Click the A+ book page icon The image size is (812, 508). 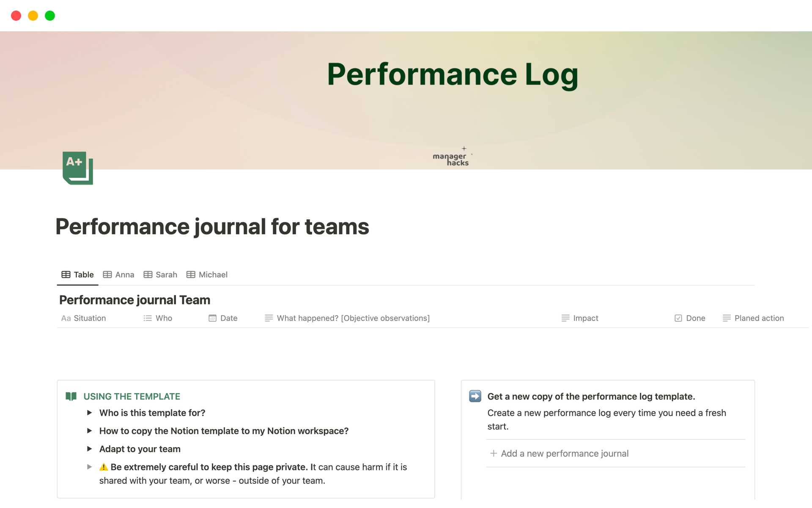(x=77, y=168)
